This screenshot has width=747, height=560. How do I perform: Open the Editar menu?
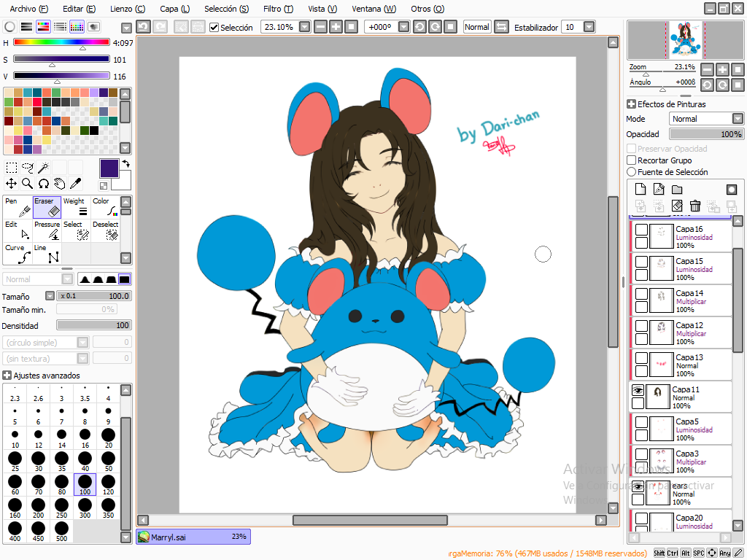pyautogui.click(x=79, y=9)
